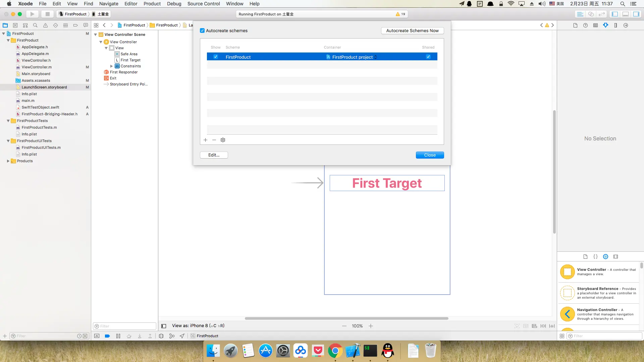The height and width of the screenshot is (362, 644).
Task: Expand the Products folder
Action: [x=8, y=161]
